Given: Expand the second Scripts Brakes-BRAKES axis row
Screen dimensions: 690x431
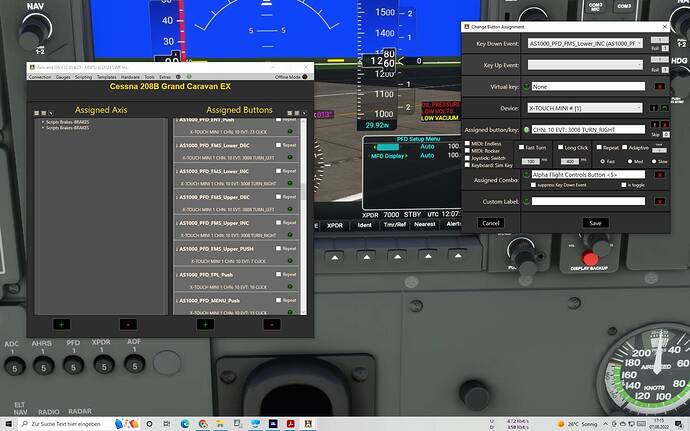Looking at the screenshot, I should tap(43, 128).
